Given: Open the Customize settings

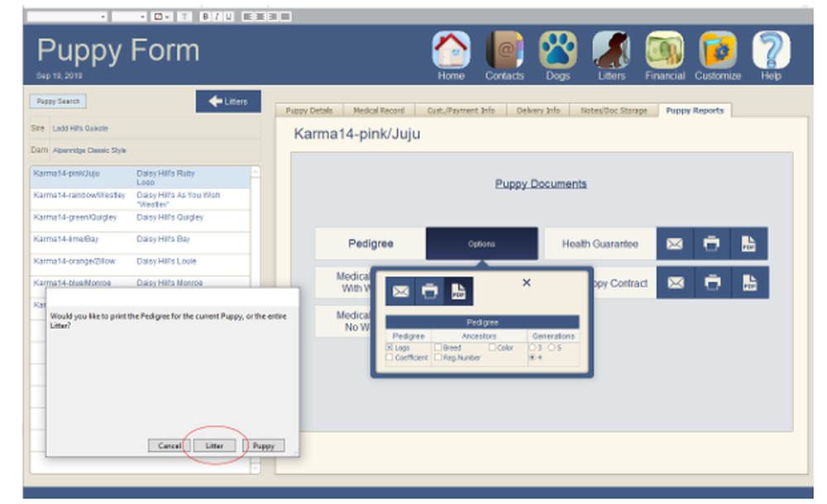Looking at the screenshot, I should click(718, 50).
